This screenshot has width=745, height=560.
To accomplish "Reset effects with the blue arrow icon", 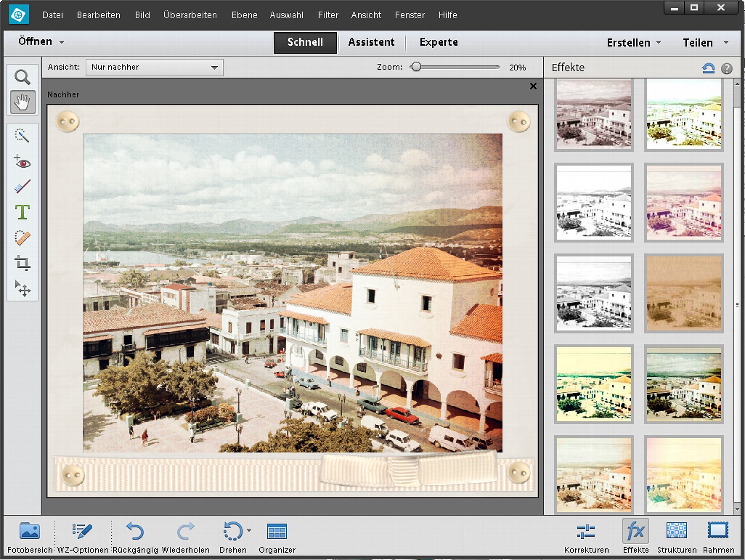I will tap(708, 68).
